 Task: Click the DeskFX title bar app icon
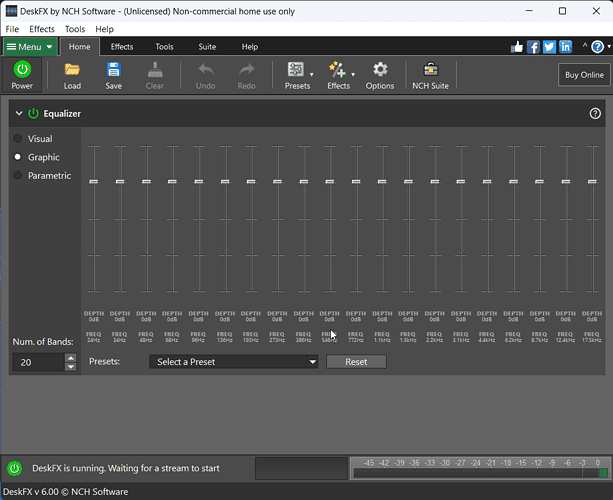[x=11, y=11]
